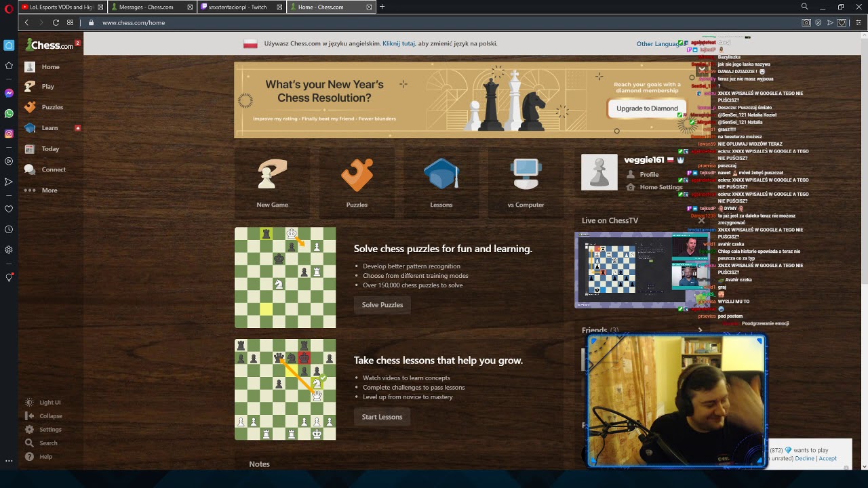The width and height of the screenshot is (868, 488).
Task: Open Learn in the Chess.com sidebar
Action: click(x=41, y=128)
